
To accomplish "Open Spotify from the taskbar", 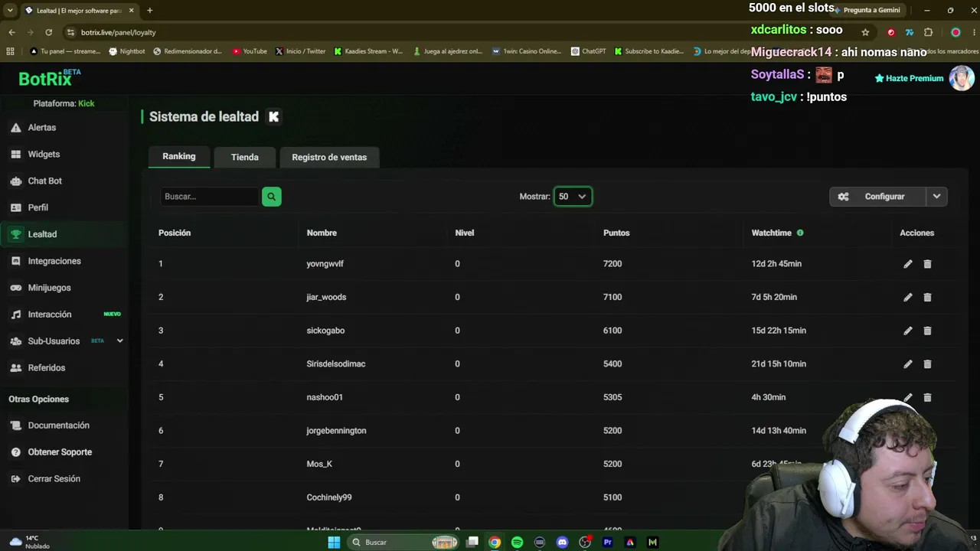I will pos(517,542).
